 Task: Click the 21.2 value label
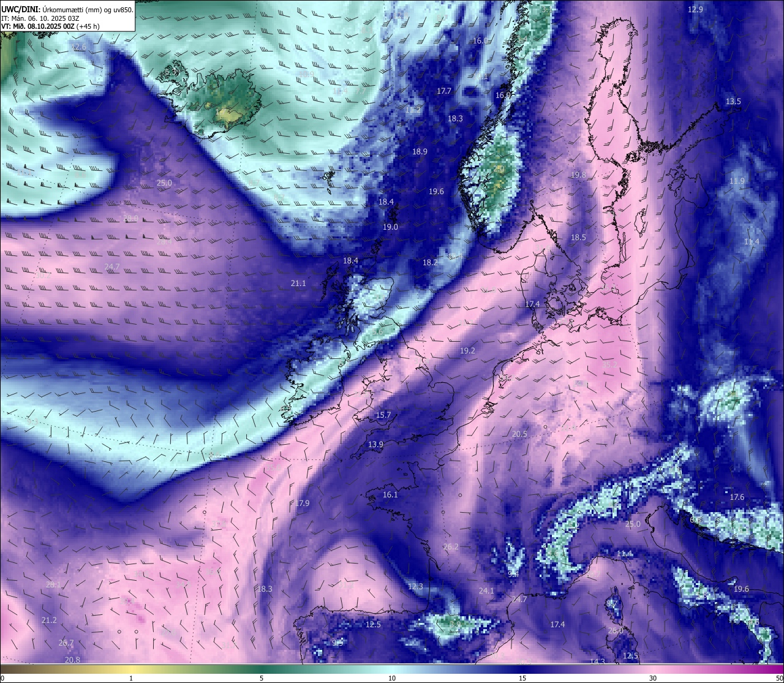49,620
